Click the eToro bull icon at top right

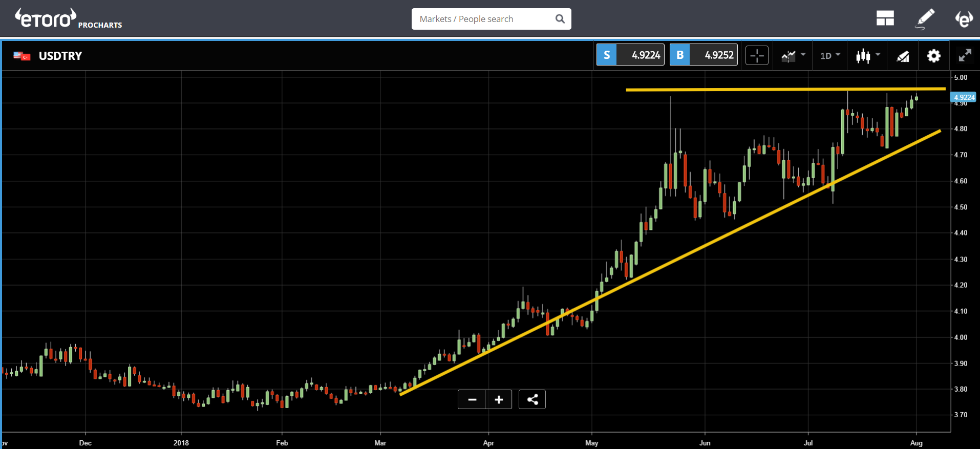(964, 18)
